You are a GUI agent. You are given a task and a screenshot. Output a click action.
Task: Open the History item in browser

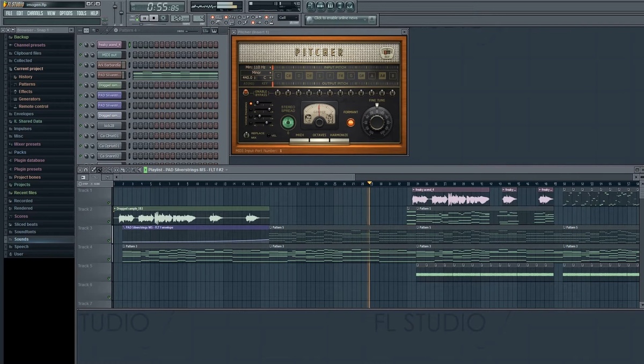[26, 77]
